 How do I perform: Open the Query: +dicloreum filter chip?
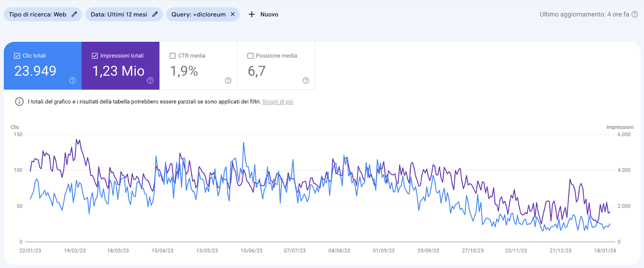pyautogui.click(x=198, y=14)
